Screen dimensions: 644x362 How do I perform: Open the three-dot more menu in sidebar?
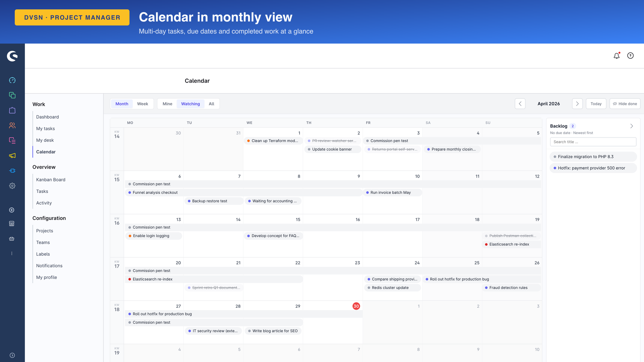(x=12, y=253)
